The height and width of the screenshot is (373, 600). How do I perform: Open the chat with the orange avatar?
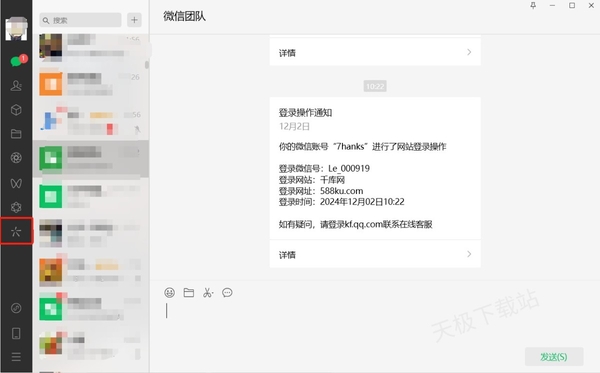pyautogui.click(x=91, y=84)
